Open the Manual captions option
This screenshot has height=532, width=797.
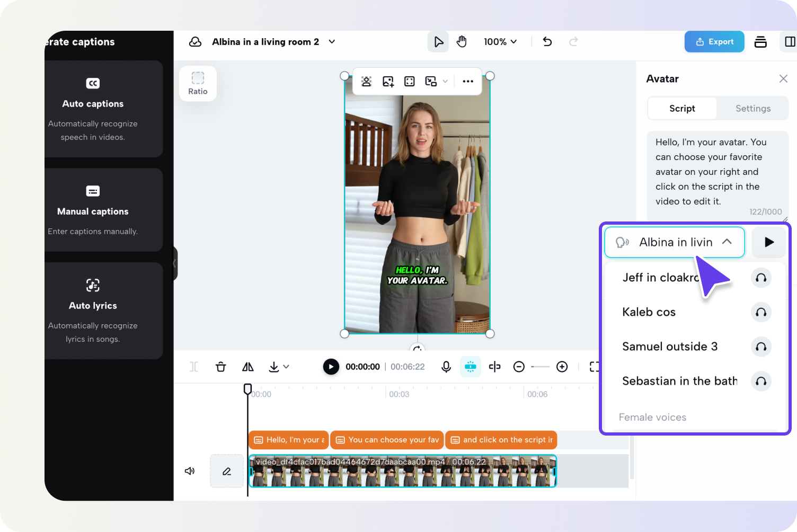[104, 210]
